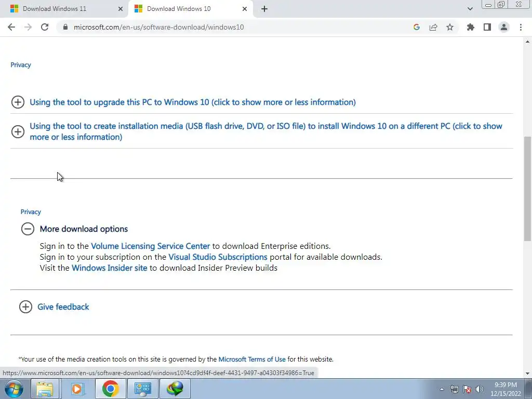
Task: View site security padlock info
Action: (65, 27)
